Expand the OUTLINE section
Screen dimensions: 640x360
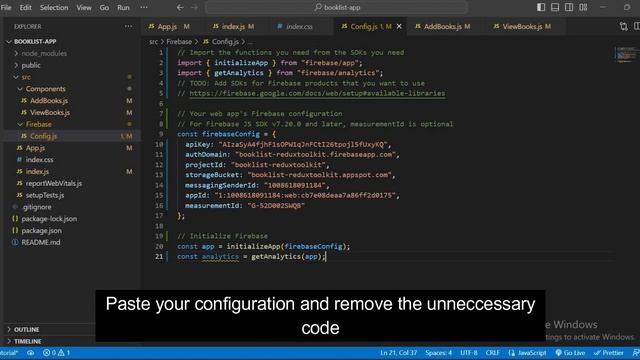27,329
